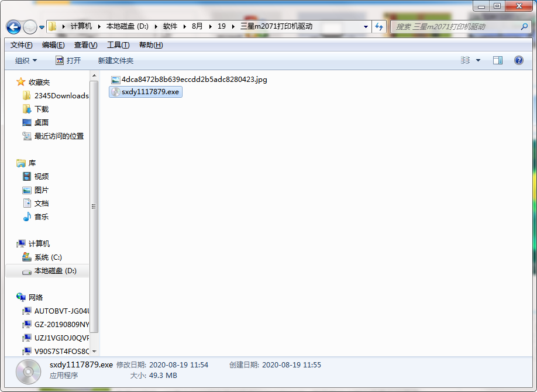The image size is (537, 392).
Task: Open the 系统 (C:) drive
Action: pyautogui.click(x=42, y=257)
